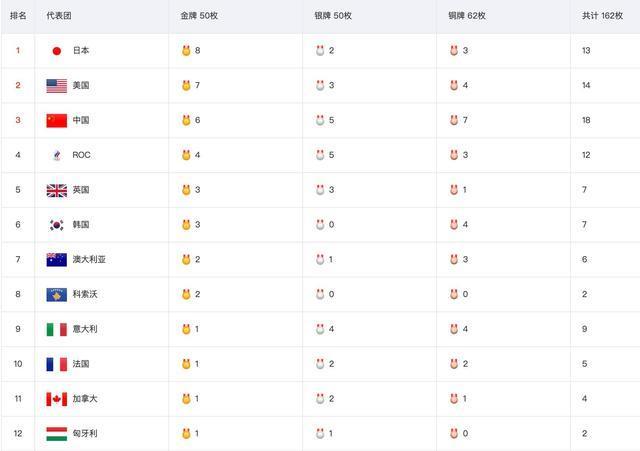The height and width of the screenshot is (451, 640).
Task: Click China's silver medal icon
Action: [320, 120]
